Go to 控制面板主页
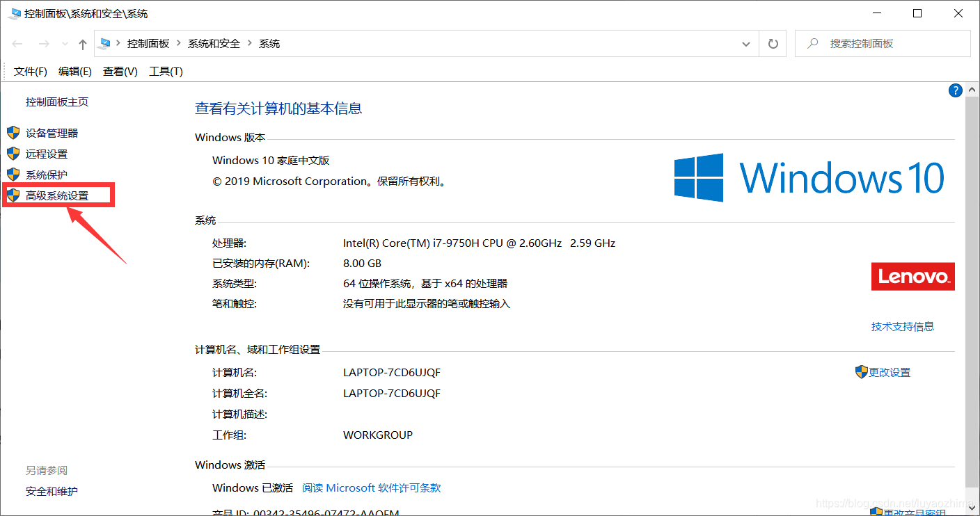The width and height of the screenshot is (980, 516). coord(57,102)
